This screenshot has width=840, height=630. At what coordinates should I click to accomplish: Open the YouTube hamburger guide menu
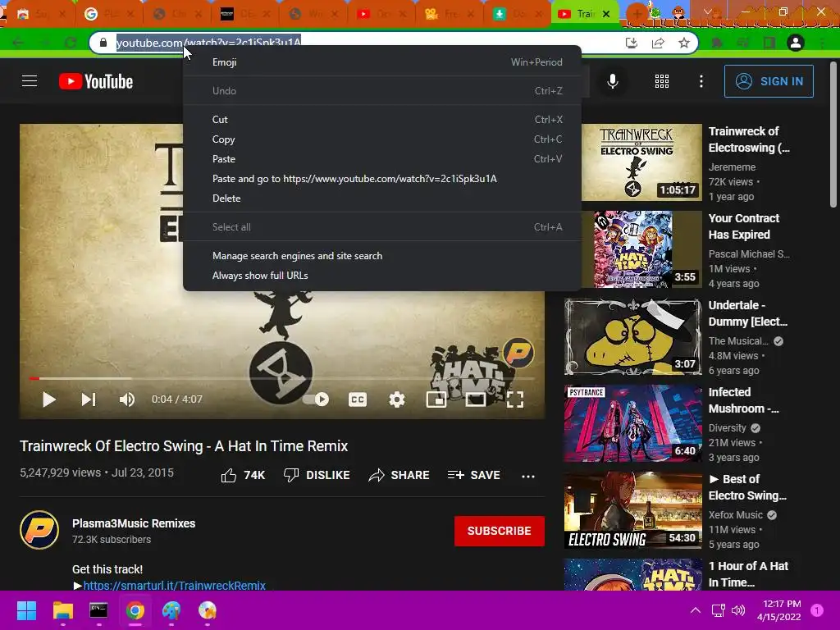(x=30, y=81)
